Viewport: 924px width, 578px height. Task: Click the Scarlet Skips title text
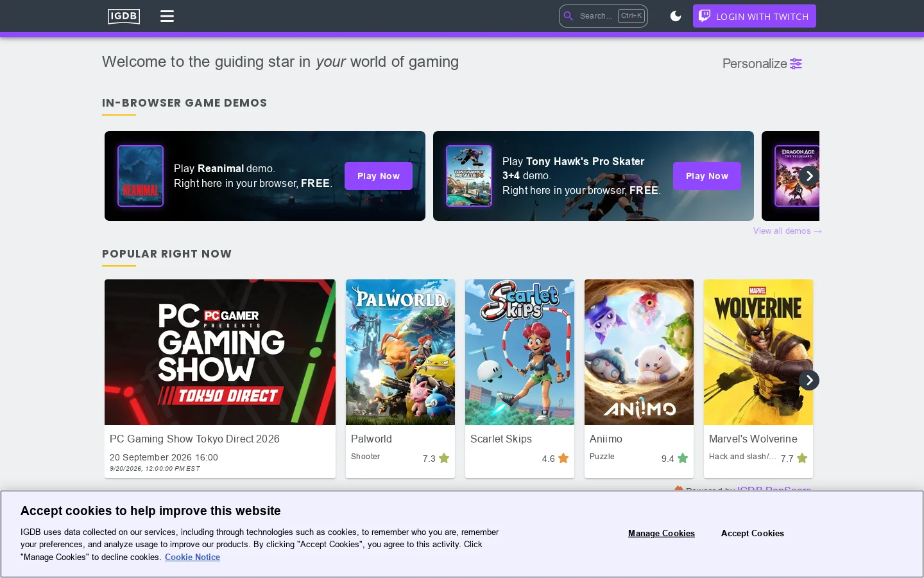(x=501, y=439)
